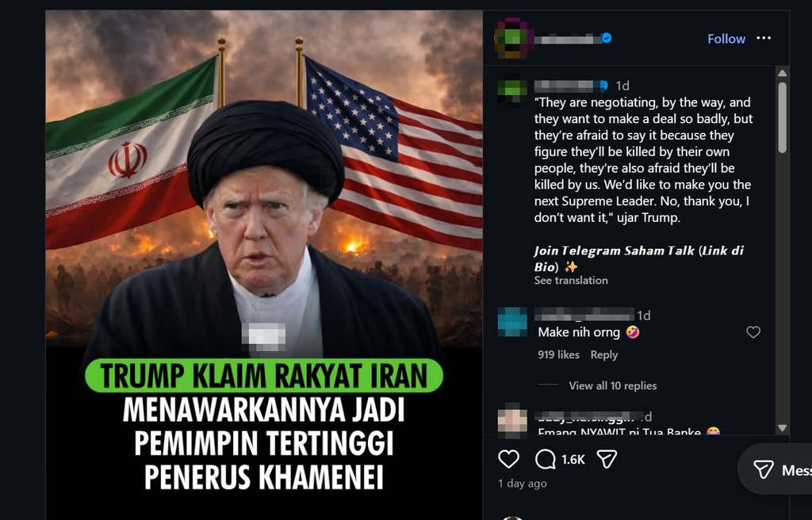Follow this account

pyautogui.click(x=726, y=39)
